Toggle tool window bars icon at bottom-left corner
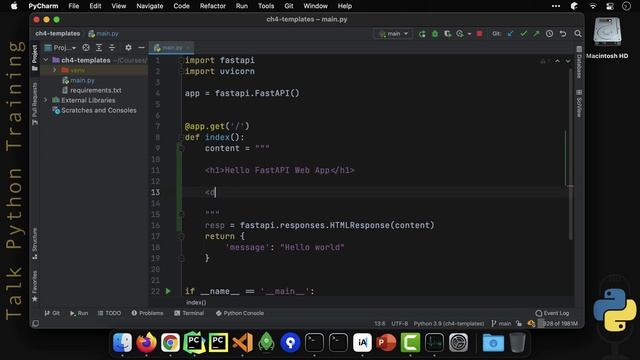The image size is (640, 360). [x=36, y=324]
